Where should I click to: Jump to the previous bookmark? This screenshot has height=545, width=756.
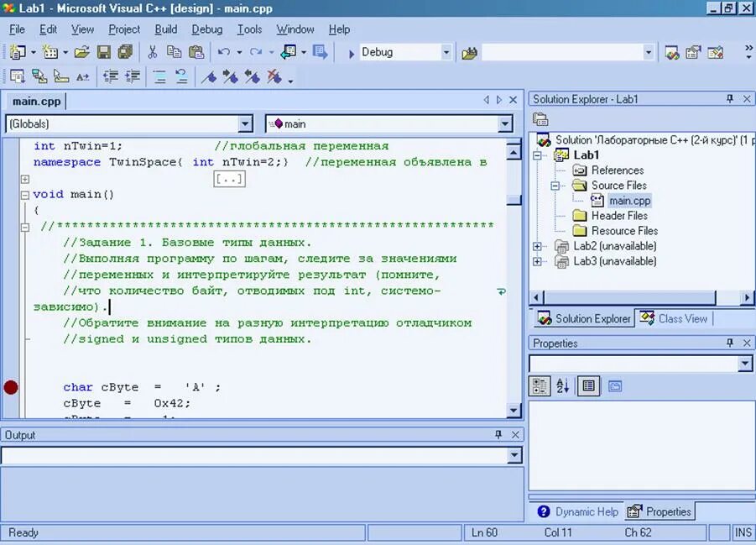point(253,76)
